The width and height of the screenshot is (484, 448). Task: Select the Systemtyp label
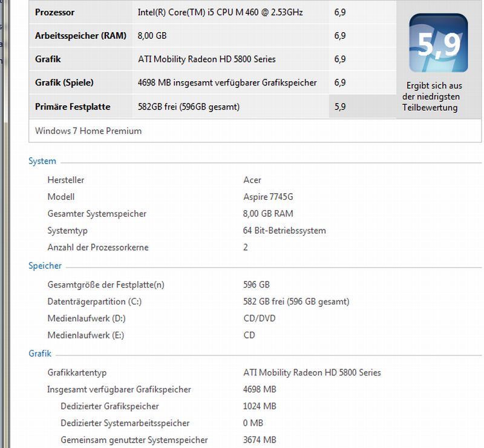tap(68, 231)
